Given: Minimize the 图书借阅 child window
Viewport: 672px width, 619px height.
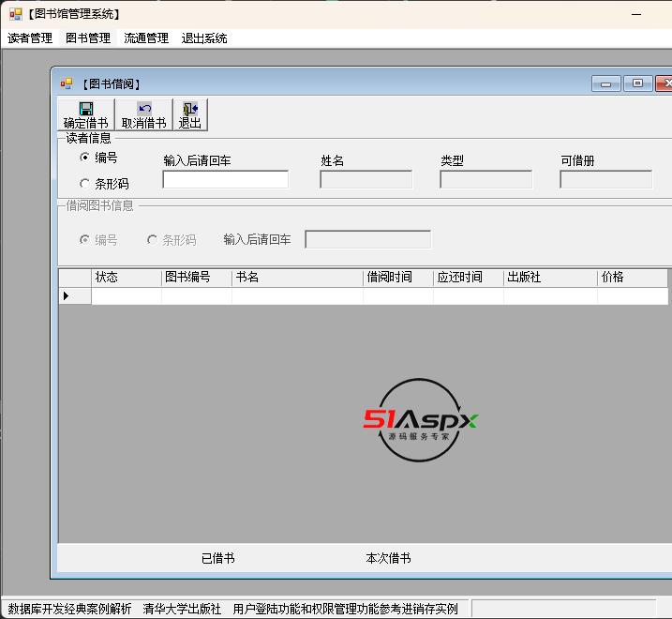Looking at the screenshot, I should [605, 83].
